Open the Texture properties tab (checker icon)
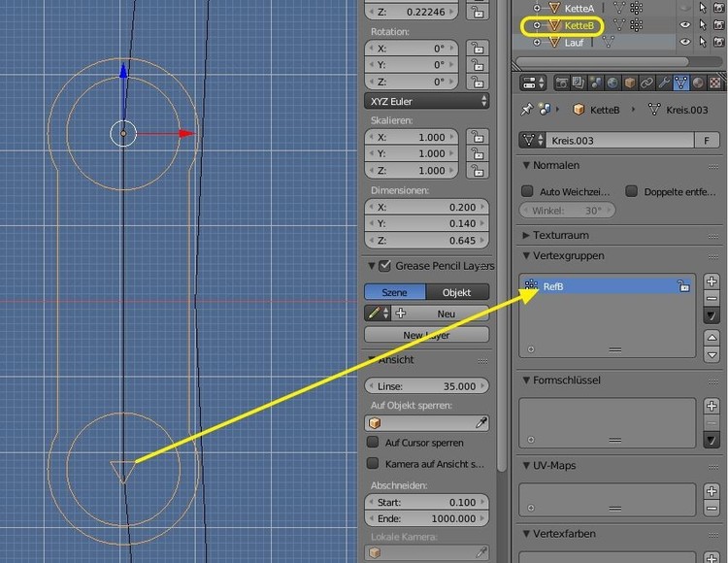Image resolution: width=728 pixels, height=563 pixels. pos(715,83)
